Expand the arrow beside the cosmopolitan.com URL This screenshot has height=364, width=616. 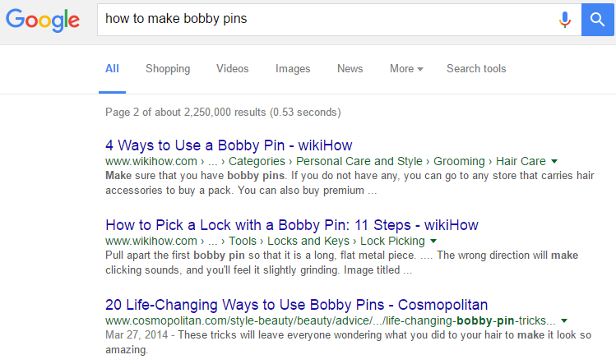click(565, 320)
